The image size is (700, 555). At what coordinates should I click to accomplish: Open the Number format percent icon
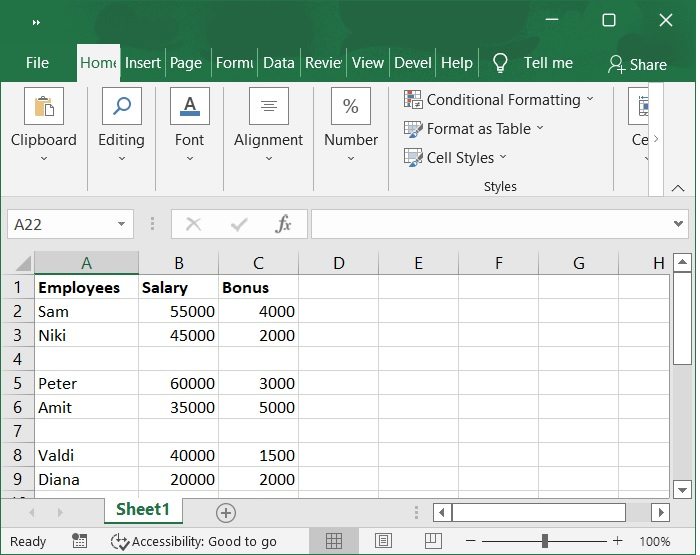point(351,107)
